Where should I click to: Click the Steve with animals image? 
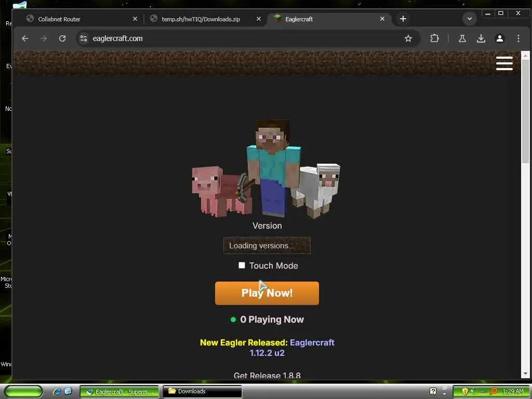tap(267, 169)
